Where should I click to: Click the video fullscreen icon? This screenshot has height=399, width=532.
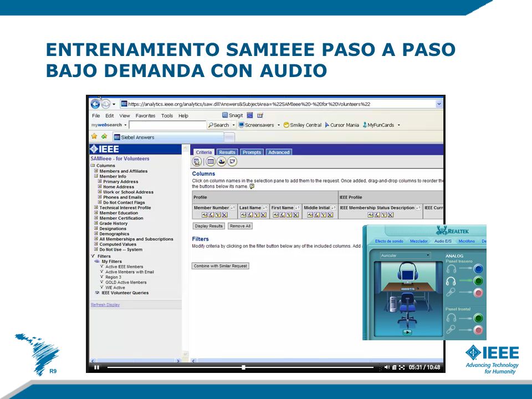tap(402, 367)
